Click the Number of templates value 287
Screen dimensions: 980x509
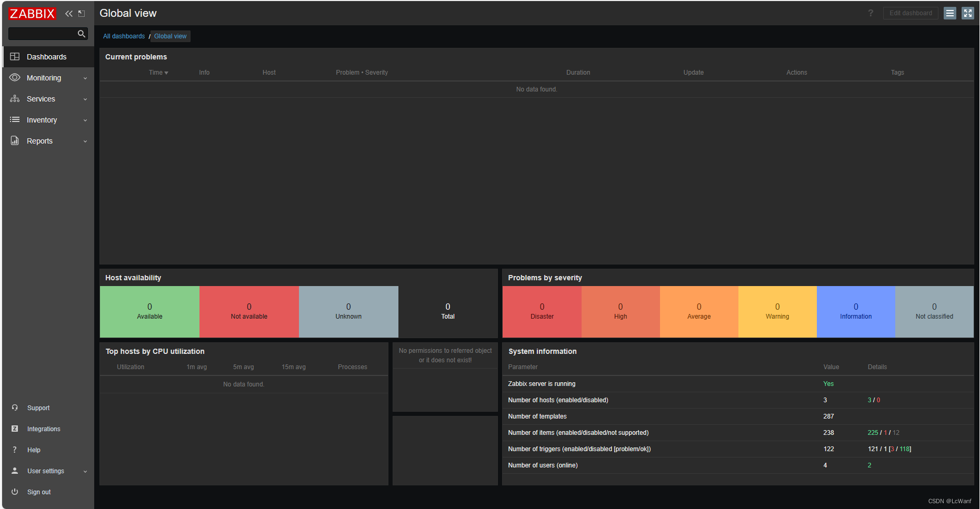click(828, 416)
